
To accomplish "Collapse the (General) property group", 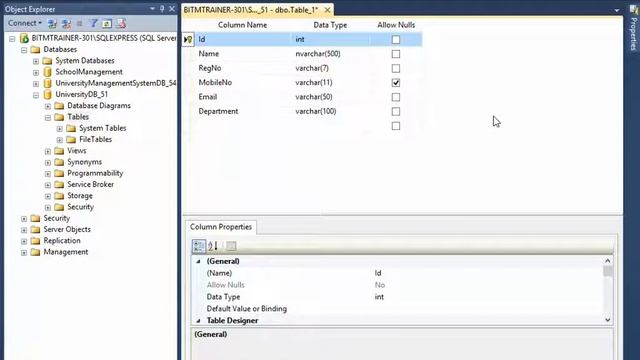I will coord(198,261).
